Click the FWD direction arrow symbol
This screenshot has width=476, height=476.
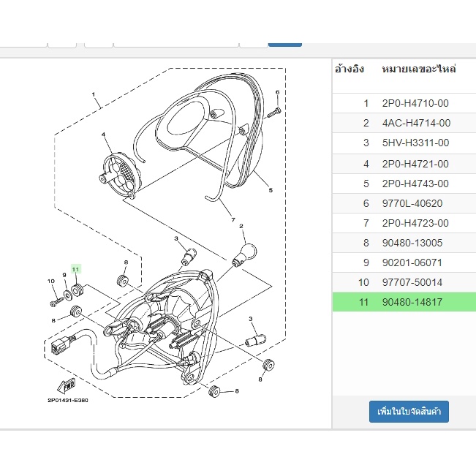[x=67, y=387]
